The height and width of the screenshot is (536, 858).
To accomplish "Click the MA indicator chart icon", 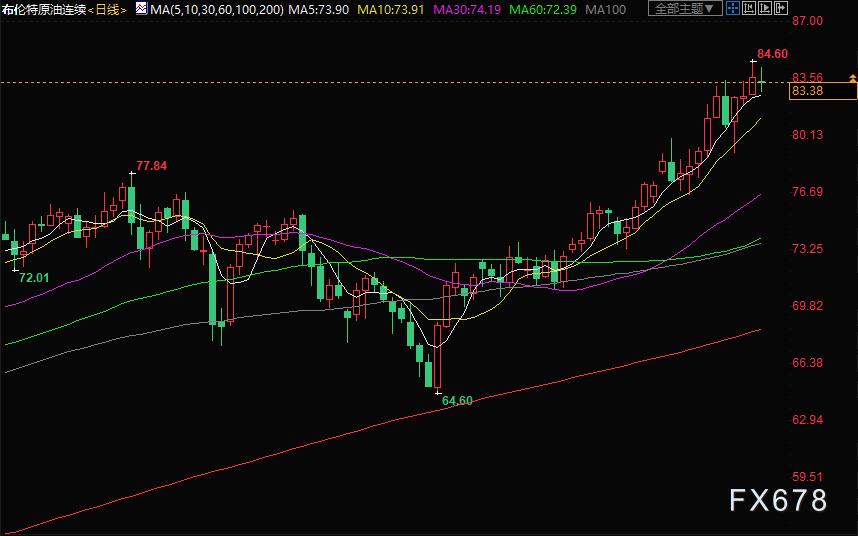I will (141, 8).
